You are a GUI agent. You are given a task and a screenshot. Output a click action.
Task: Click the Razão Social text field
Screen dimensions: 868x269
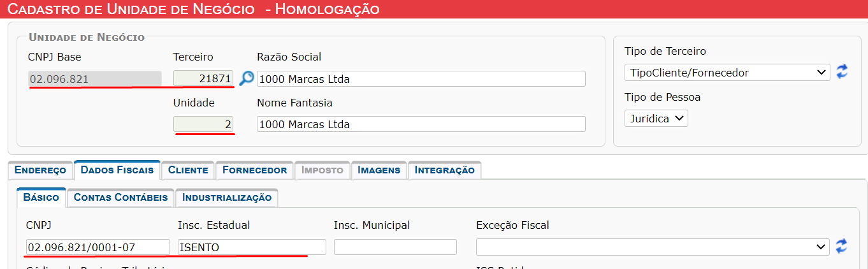421,79
